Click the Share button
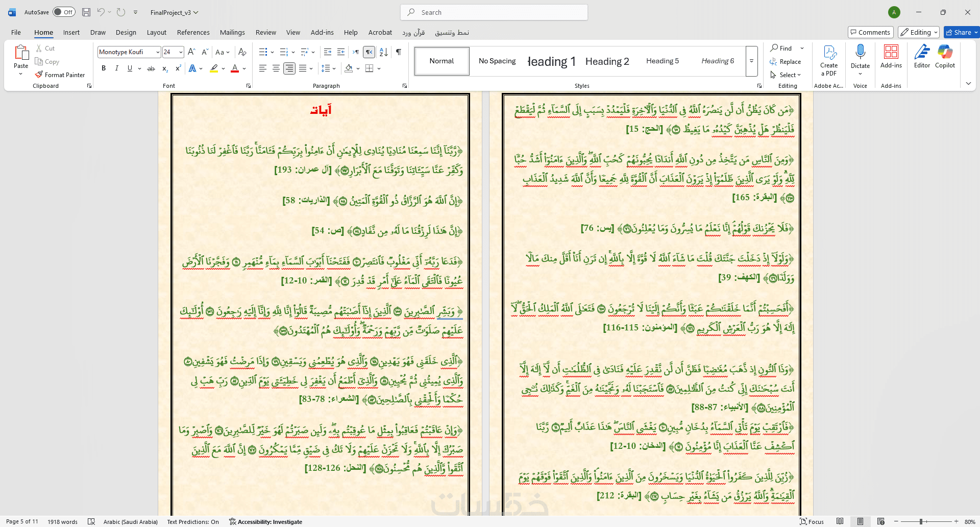This screenshot has height=527, width=980. (x=959, y=32)
